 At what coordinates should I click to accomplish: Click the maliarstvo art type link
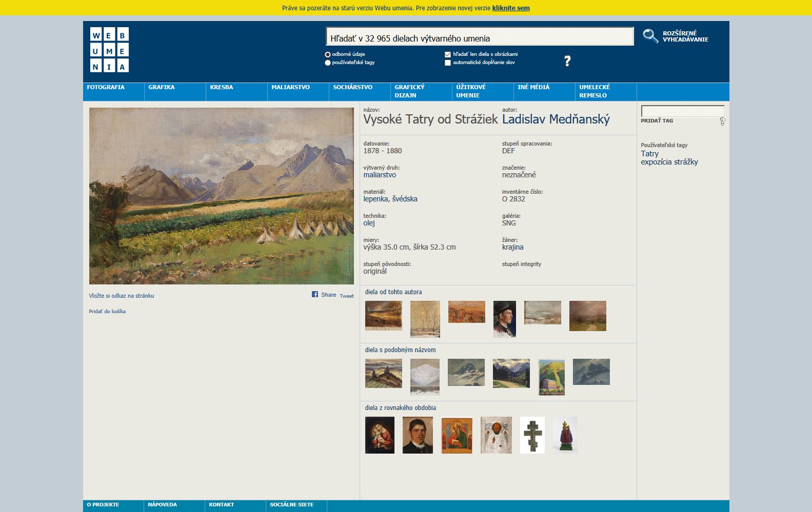point(380,175)
